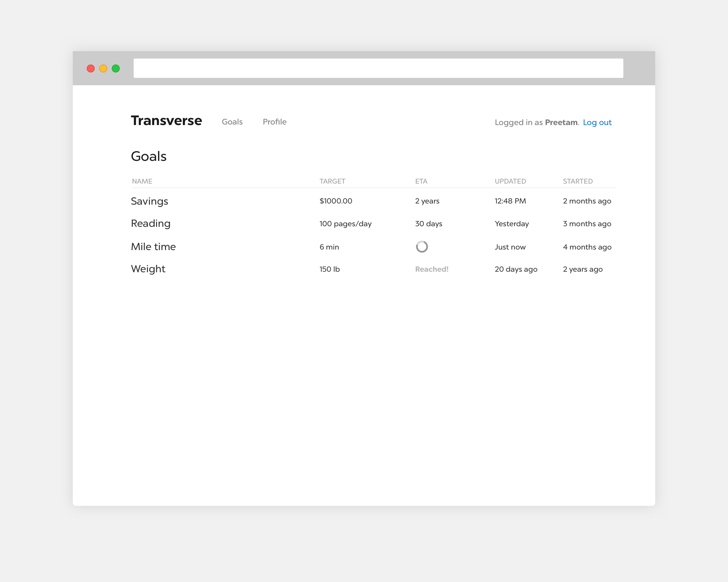Open the Goals navigation tab
This screenshot has height=582, width=728.
coord(232,122)
